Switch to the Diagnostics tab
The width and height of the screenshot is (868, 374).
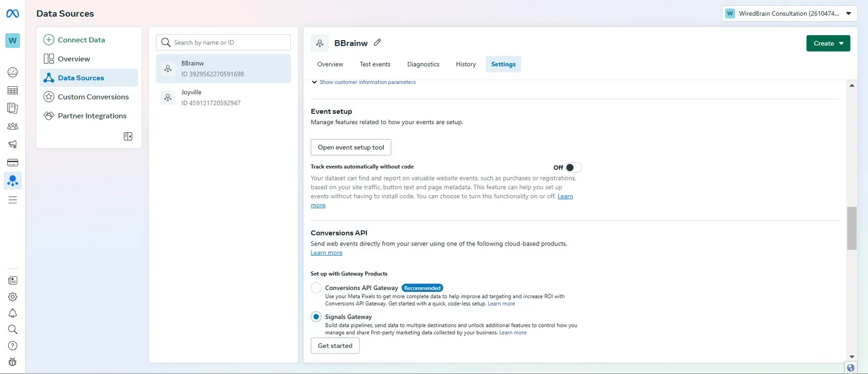tap(423, 64)
